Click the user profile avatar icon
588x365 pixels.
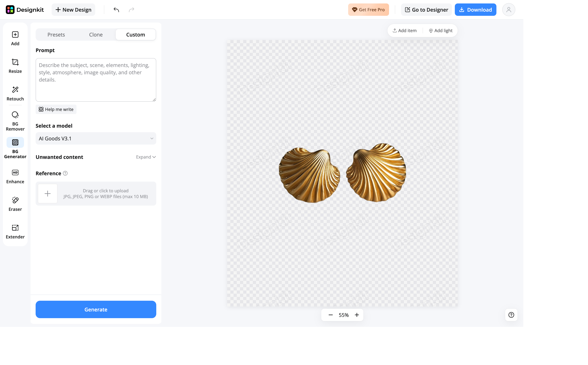pyautogui.click(x=509, y=10)
